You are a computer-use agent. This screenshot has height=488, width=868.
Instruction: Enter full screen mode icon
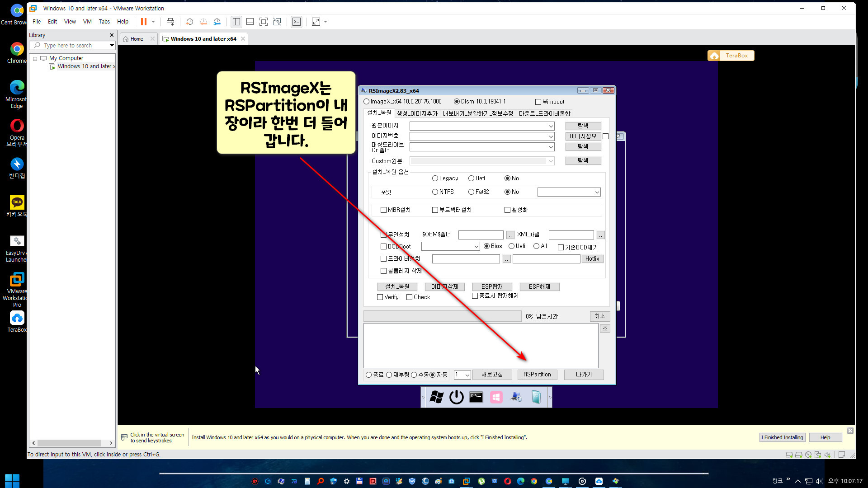pyautogui.click(x=263, y=22)
